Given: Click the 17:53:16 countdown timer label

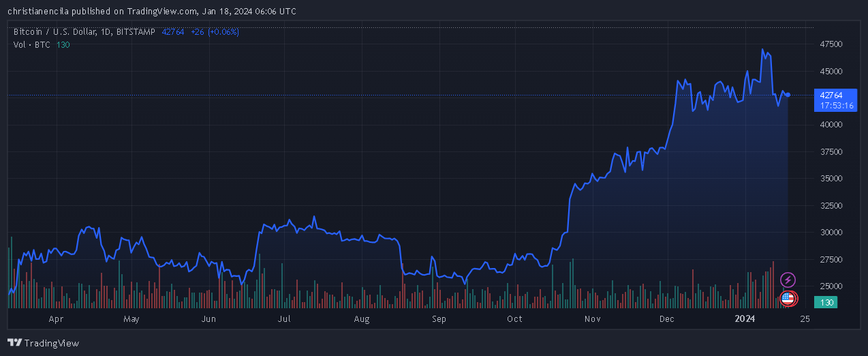Looking at the screenshot, I should tap(834, 106).
